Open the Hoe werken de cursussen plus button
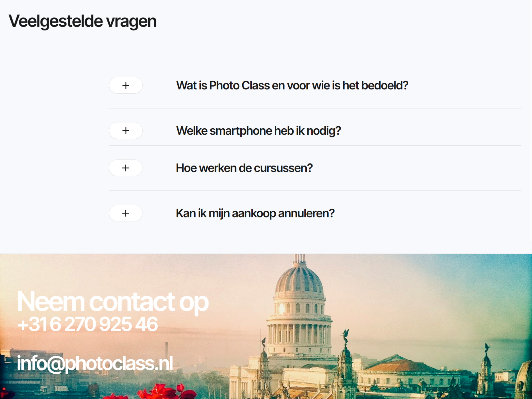Image resolution: width=532 pixels, height=399 pixels. tap(126, 168)
